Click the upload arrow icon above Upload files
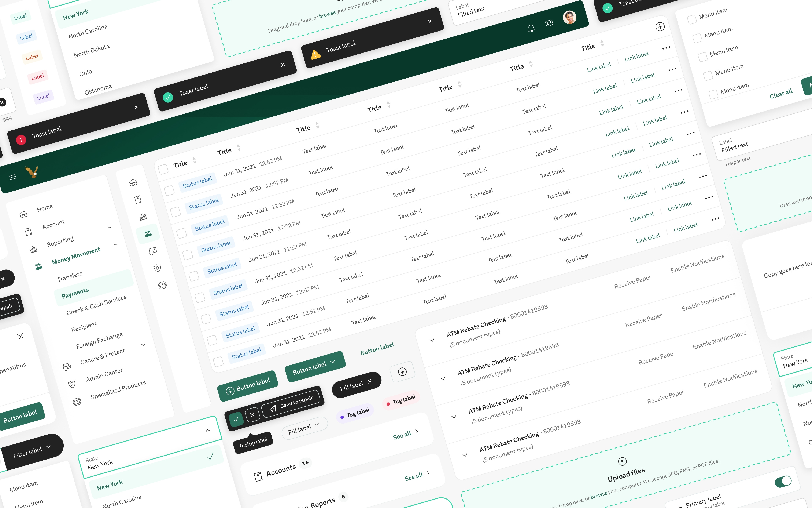Image resolution: width=812 pixels, height=508 pixels. (x=622, y=461)
